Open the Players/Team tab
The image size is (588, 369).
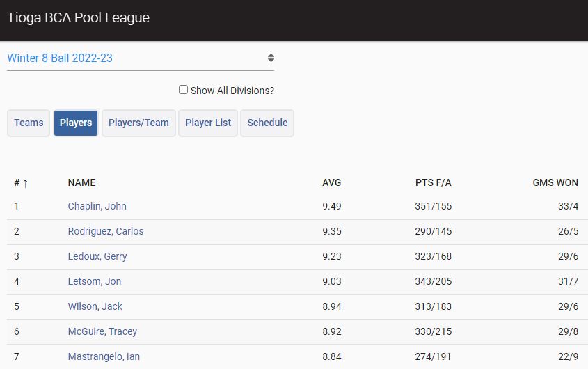click(138, 123)
